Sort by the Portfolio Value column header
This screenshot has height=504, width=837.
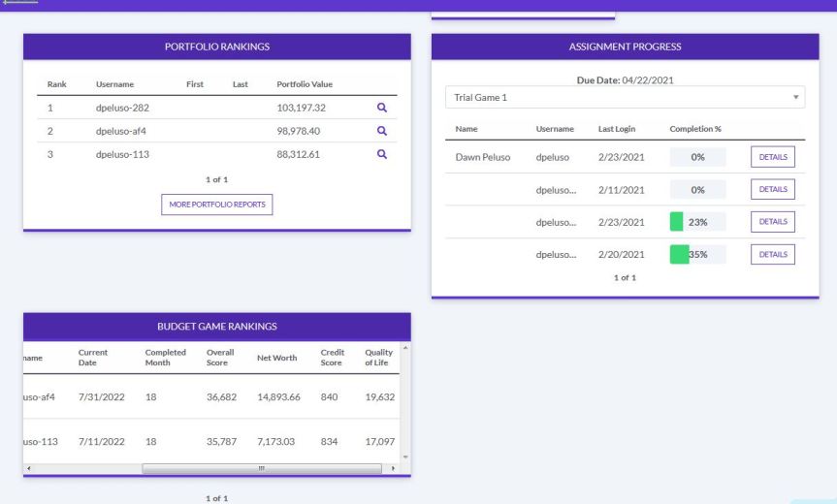point(305,85)
